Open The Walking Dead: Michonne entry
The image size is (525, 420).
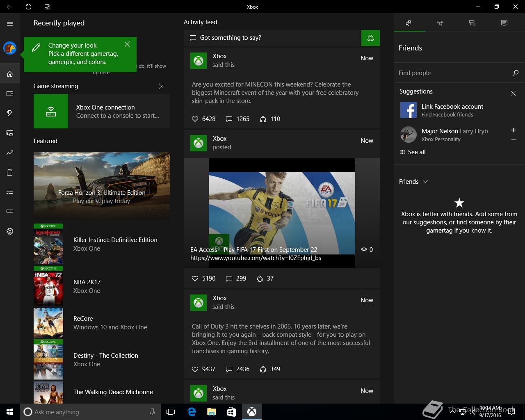pyautogui.click(x=102, y=392)
